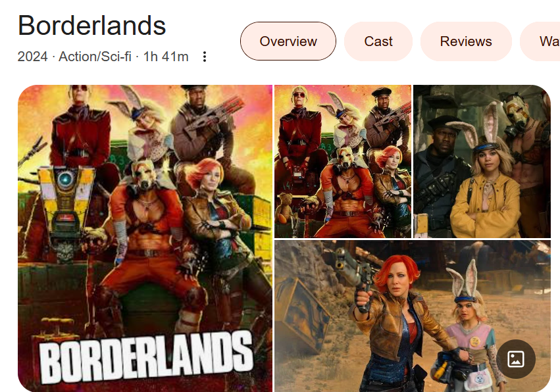Click the Borderlands title heading
The height and width of the screenshot is (392, 560).
[x=91, y=26]
